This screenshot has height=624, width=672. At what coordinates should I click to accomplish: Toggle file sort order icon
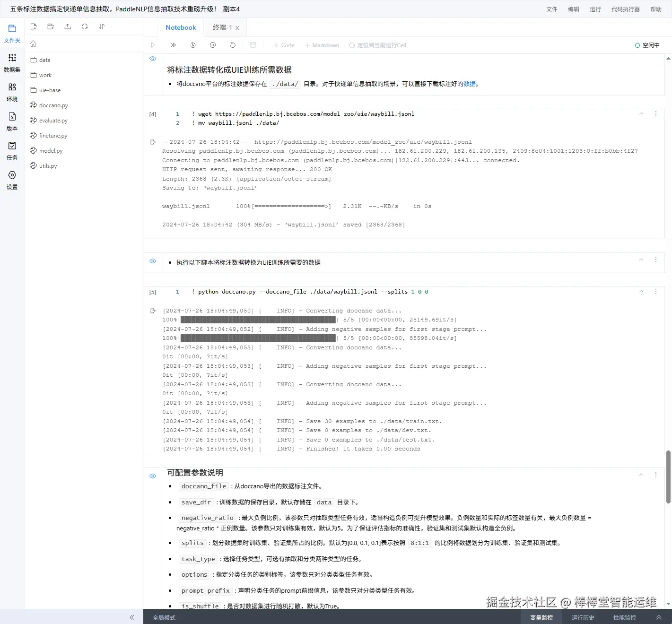102,26
